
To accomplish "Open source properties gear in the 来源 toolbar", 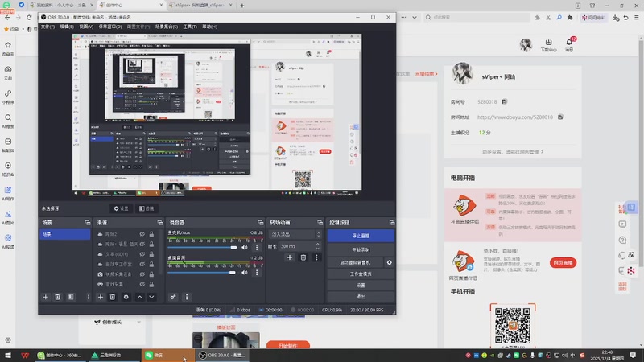I will click(126, 297).
